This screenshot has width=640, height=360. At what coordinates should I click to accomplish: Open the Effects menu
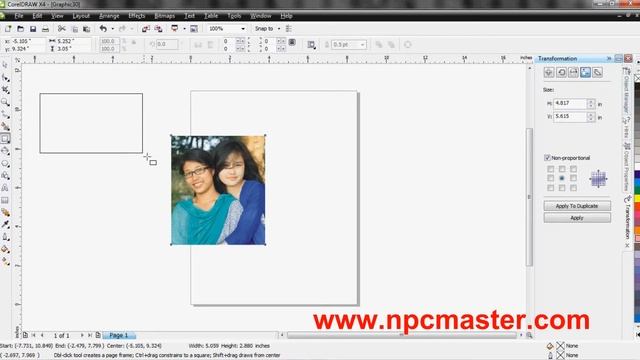click(x=137, y=16)
